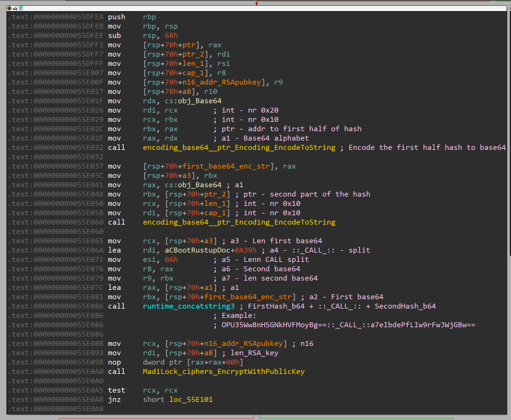Click the 'Example:' comment line

pyautogui.click(x=239, y=316)
